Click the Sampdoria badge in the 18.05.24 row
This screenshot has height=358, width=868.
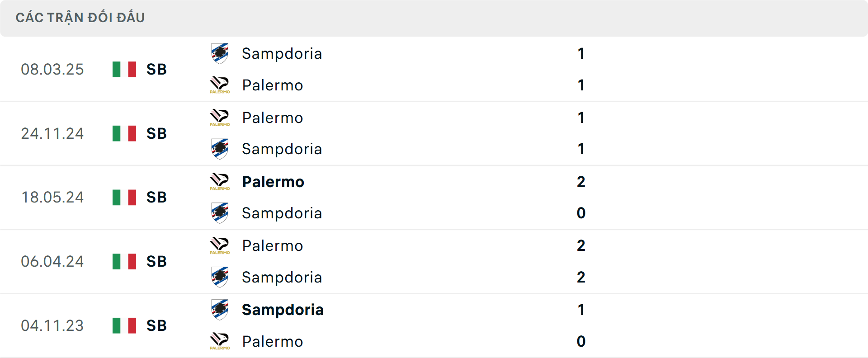point(220,213)
